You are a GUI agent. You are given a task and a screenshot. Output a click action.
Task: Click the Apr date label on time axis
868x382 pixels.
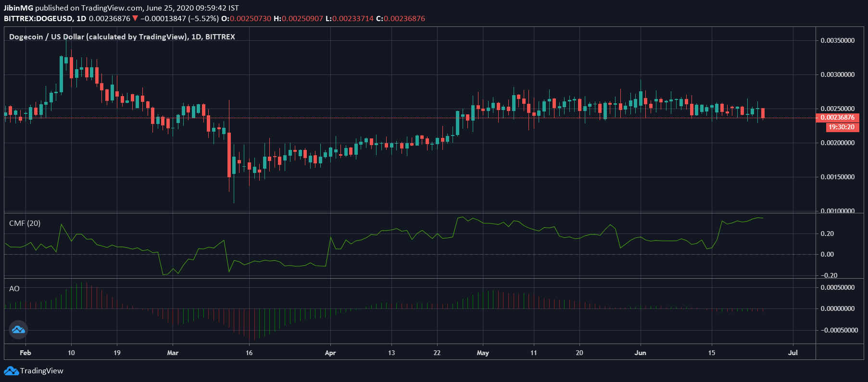tap(330, 353)
